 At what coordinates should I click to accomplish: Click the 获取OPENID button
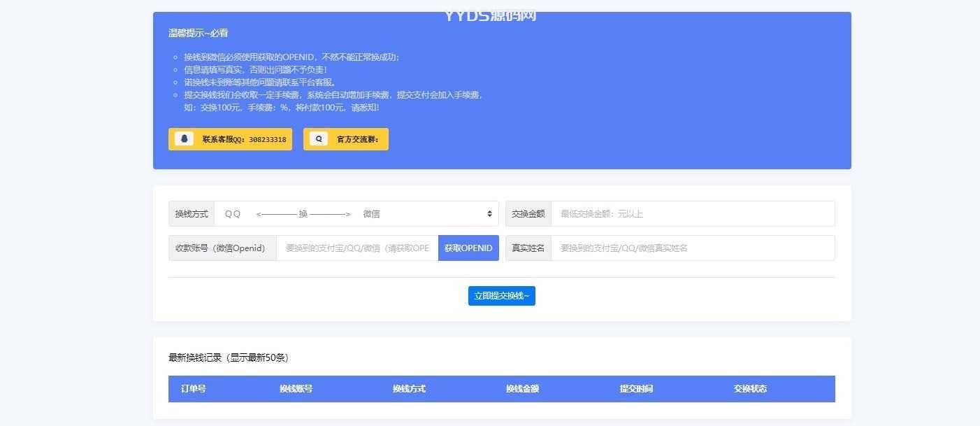point(468,248)
